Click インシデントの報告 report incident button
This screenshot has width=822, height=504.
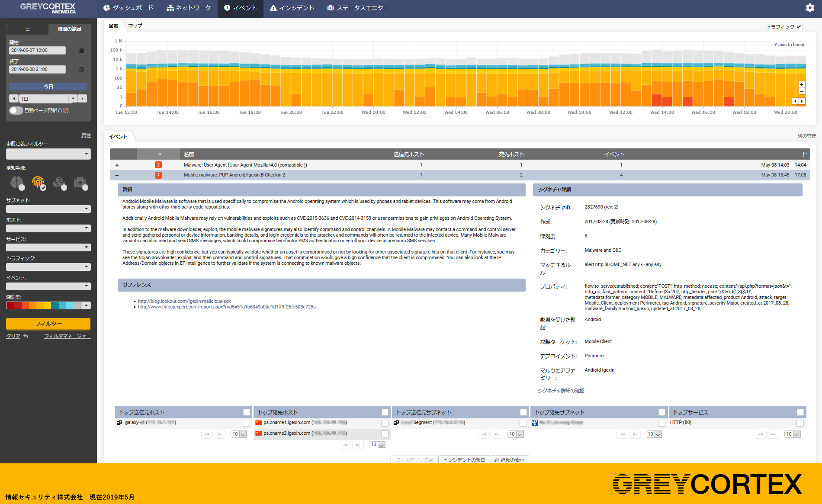[464, 459]
